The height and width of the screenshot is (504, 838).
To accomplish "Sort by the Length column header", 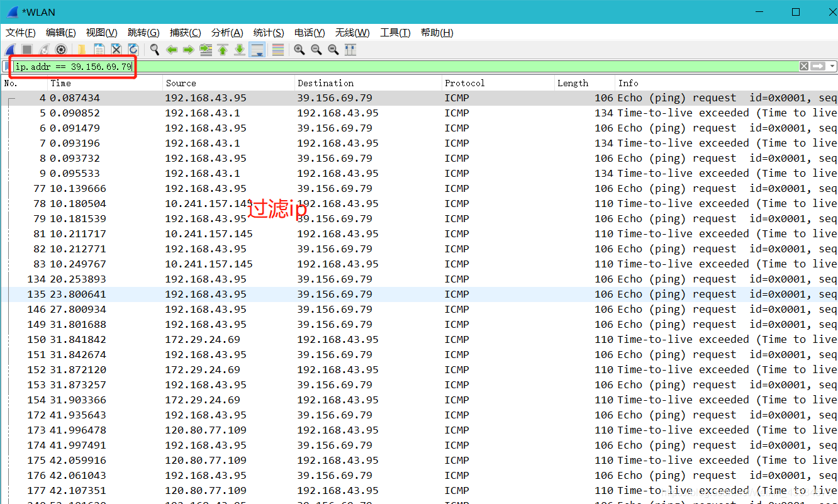I will click(584, 83).
